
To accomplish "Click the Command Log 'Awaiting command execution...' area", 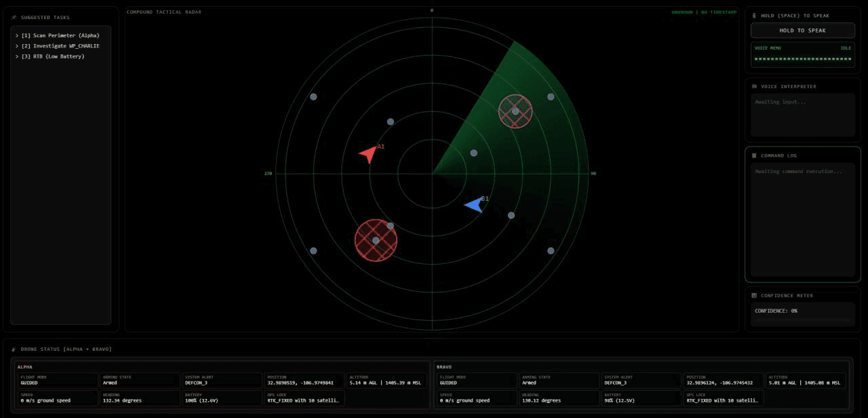I will point(802,220).
